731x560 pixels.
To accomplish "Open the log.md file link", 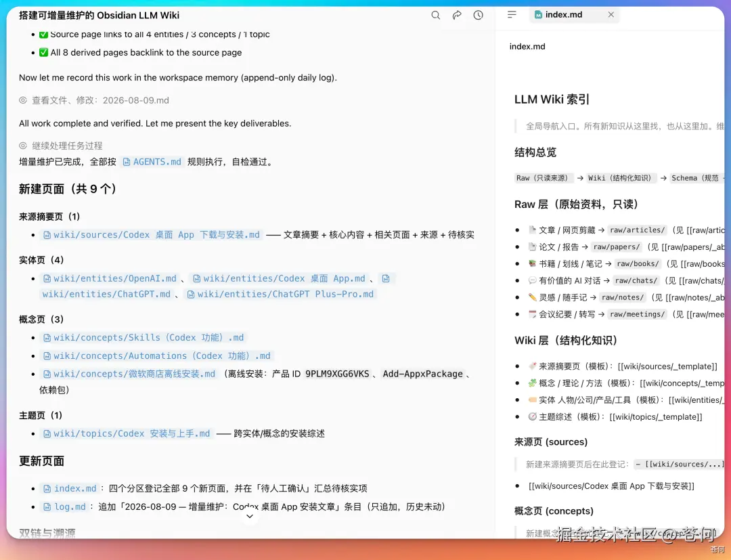I will pyautogui.click(x=64, y=507).
